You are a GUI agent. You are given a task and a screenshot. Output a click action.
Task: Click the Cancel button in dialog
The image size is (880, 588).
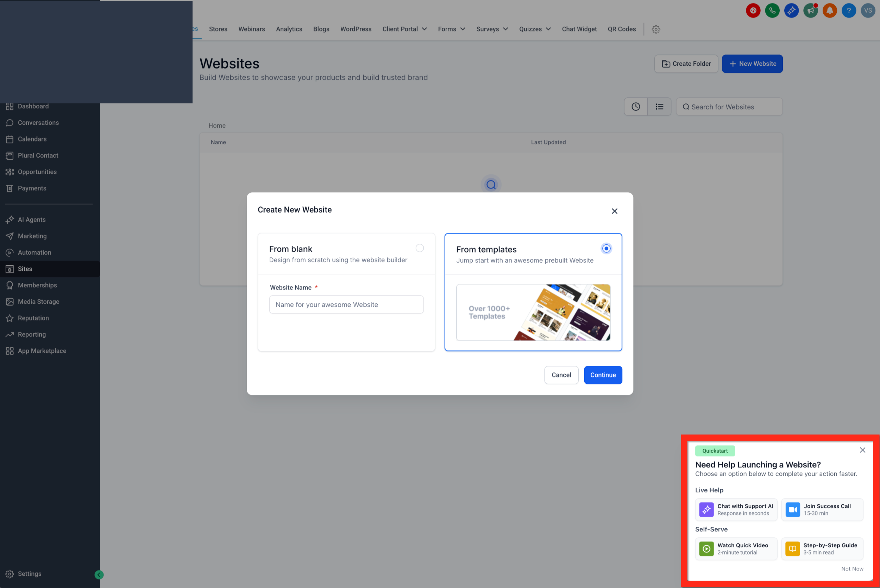(561, 375)
